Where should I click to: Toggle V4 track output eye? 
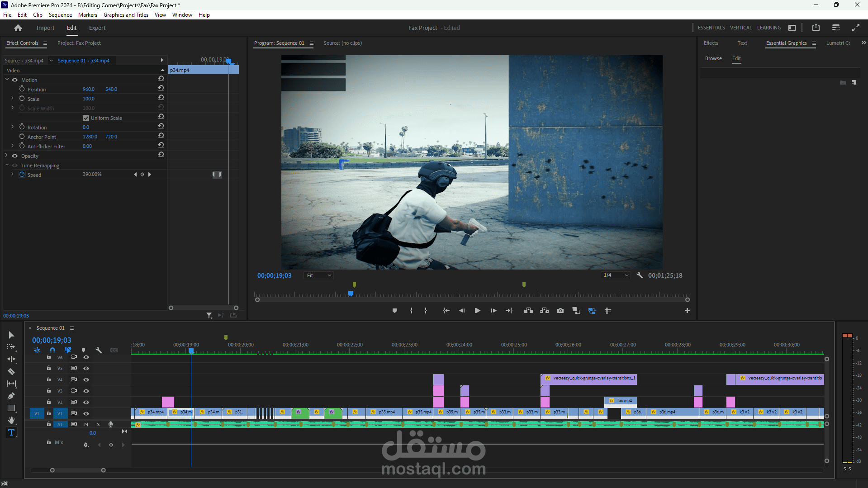click(86, 380)
